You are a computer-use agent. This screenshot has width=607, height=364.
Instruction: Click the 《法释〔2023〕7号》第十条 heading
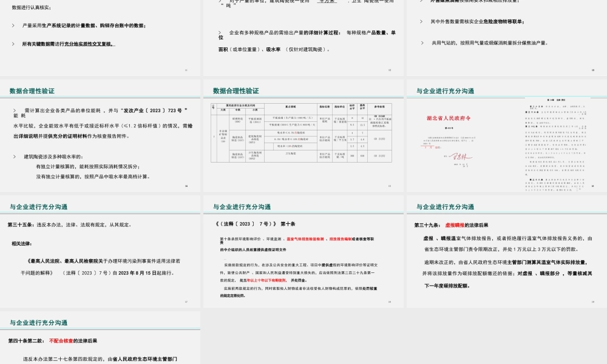256,224
